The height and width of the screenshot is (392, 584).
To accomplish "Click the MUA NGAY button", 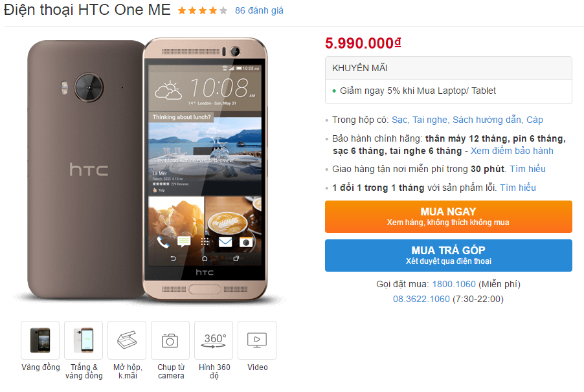I will [x=449, y=217].
